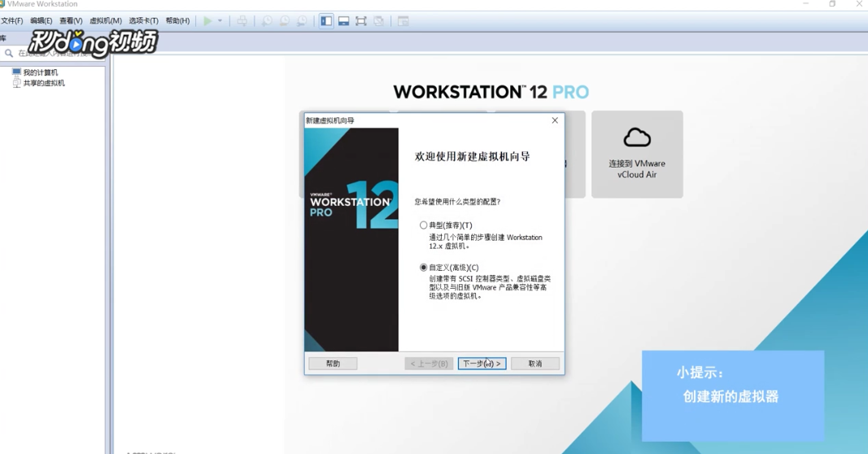The height and width of the screenshot is (454, 868).
Task: Click the 您希望使用什么类型的配置? text
Action: click(x=457, y=202)
